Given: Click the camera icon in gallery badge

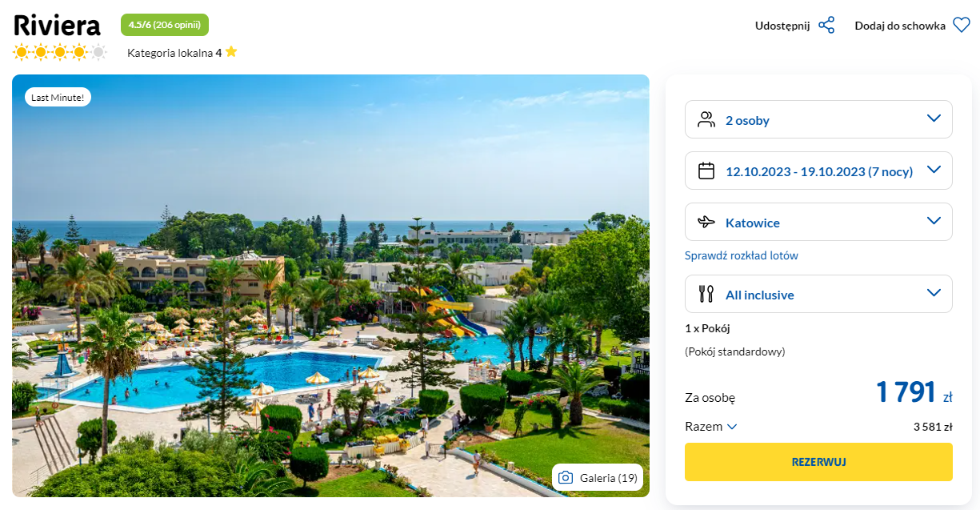Looking at the screenshot, I should 566,477.
